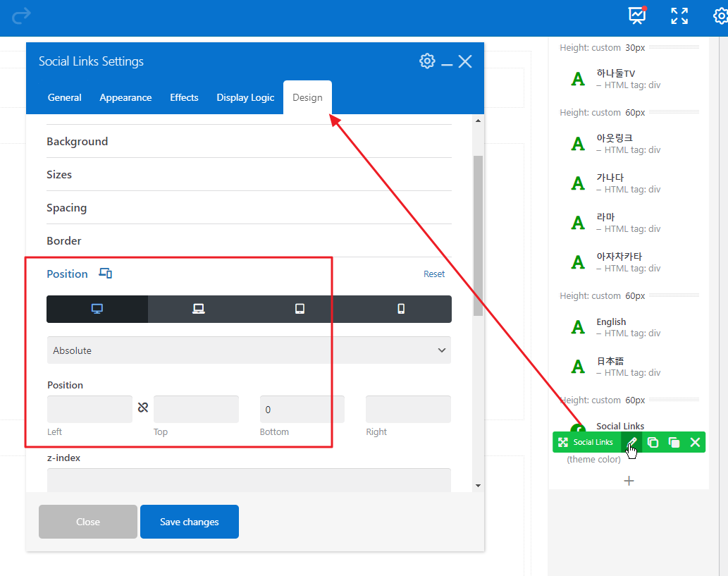Click the Save changes button
The height and width of the screenshot is (576, 728).
click(x=190, y=522)
